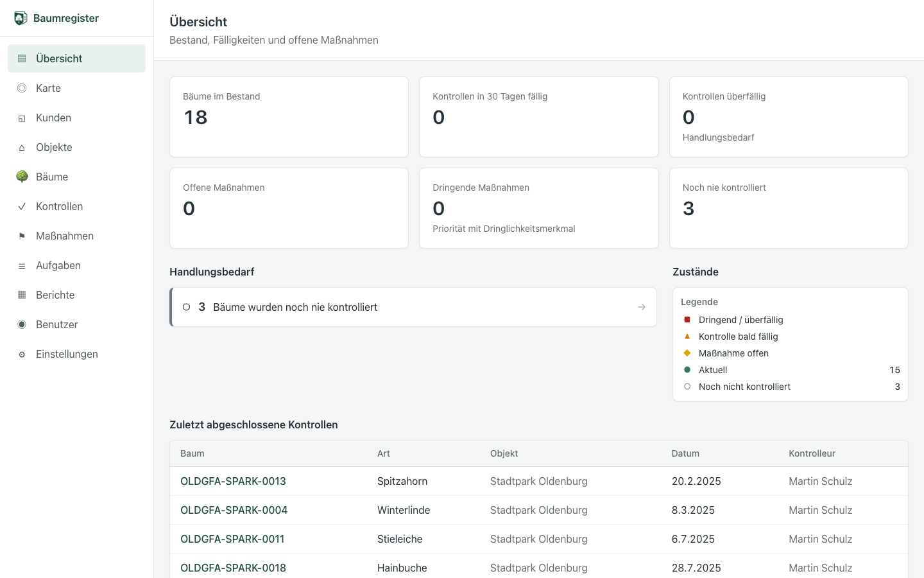
Task: Open the OLDGFA-SPARK-0011 tree entry
Action: tap(232, 539)
